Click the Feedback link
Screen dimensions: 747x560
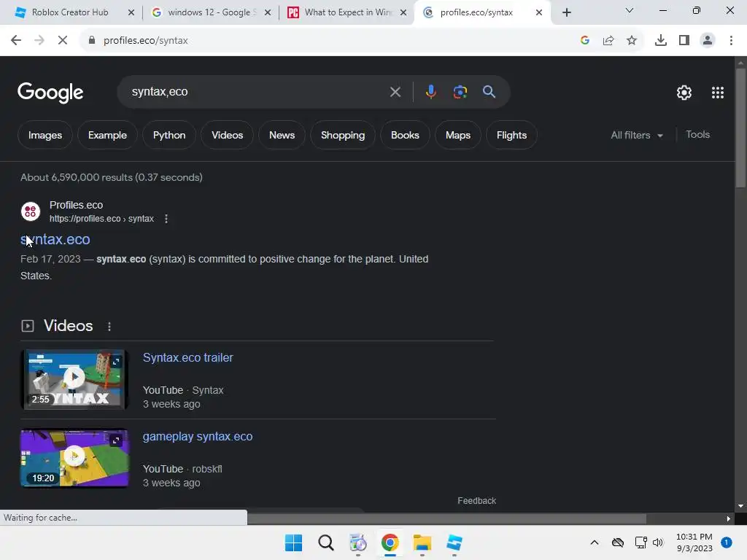tap(476, 500)
